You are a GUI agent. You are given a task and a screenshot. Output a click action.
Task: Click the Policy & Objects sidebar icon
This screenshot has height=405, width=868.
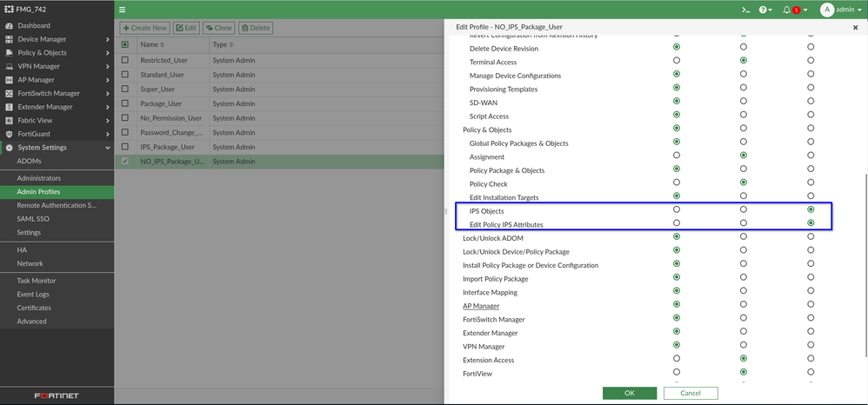[x=9, y=52]
